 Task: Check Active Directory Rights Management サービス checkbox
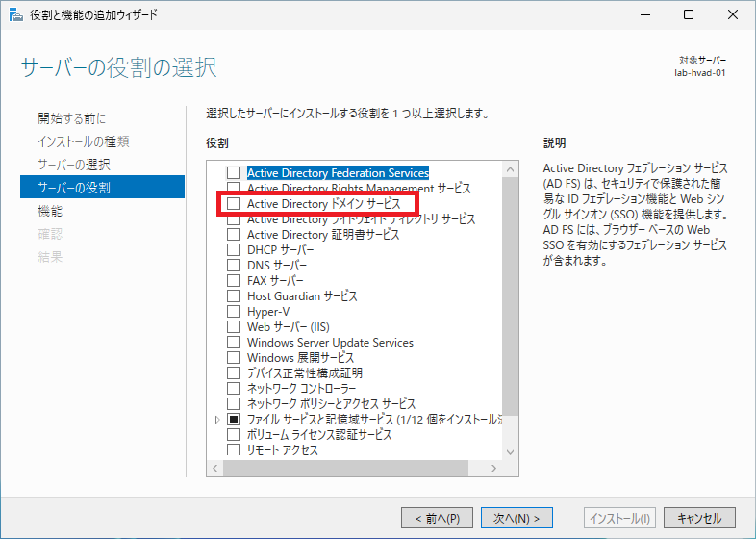[234, 188]
